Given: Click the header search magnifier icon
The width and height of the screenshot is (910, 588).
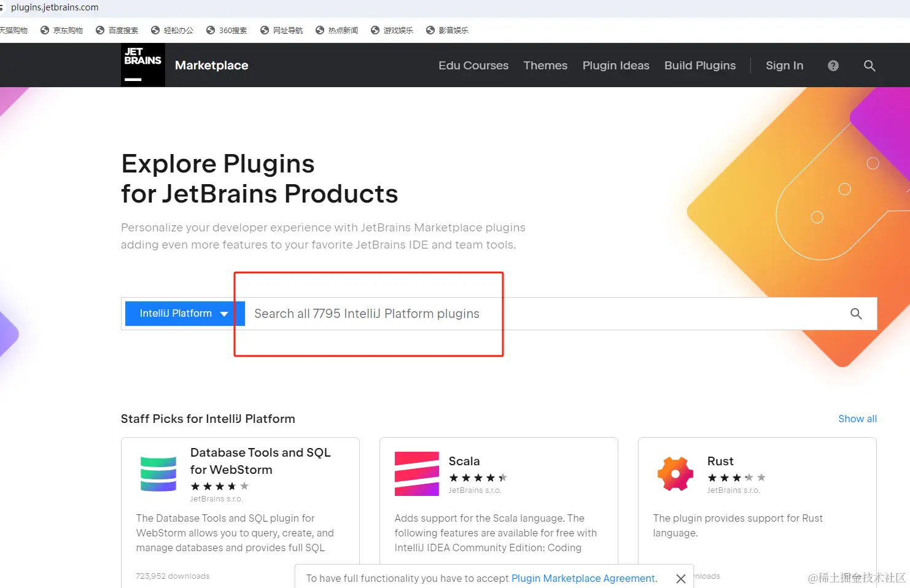Looking at the screenshot, I should (x=869, y=66).
